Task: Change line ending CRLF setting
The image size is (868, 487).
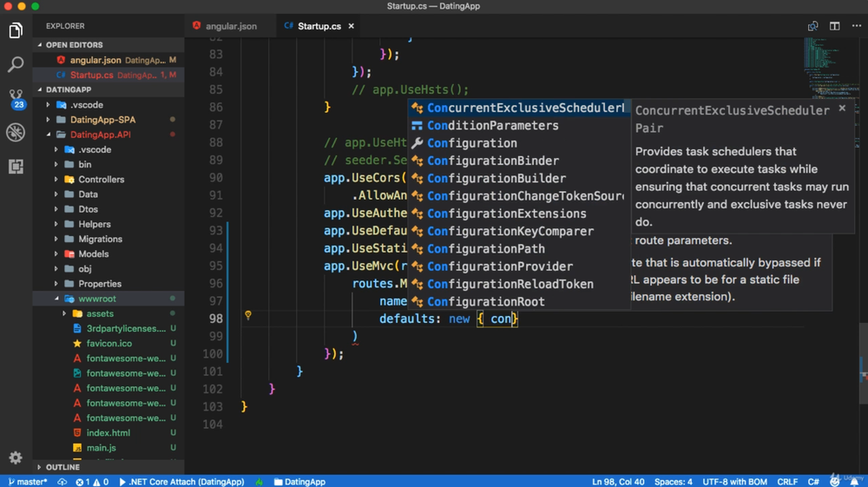Action: [787, 482]
